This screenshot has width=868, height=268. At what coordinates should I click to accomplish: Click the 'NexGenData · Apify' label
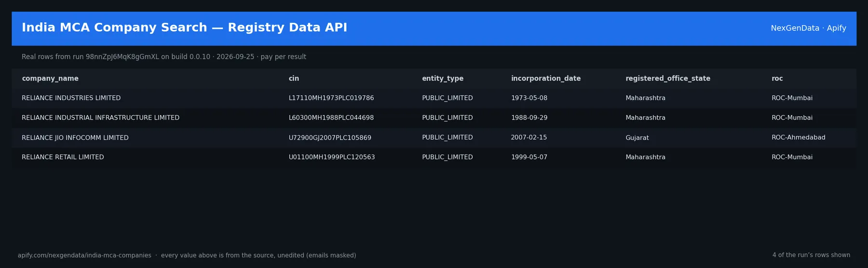[x=808, y=28]
